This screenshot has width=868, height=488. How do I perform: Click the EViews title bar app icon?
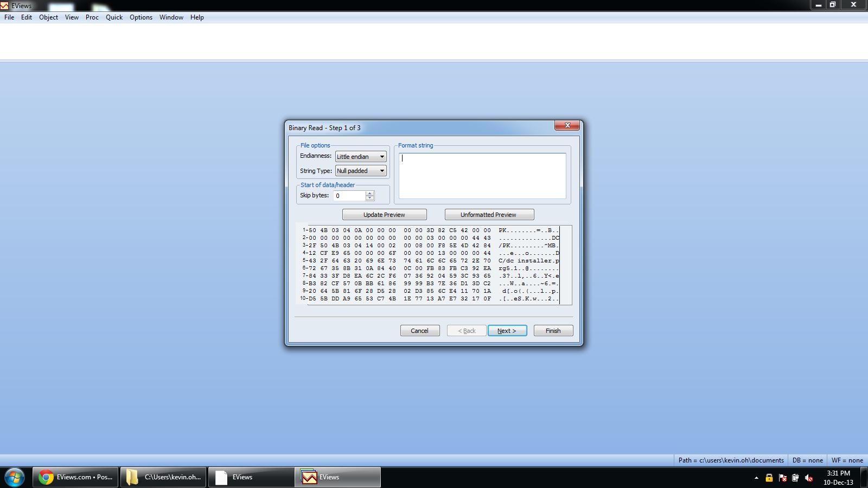4,5
